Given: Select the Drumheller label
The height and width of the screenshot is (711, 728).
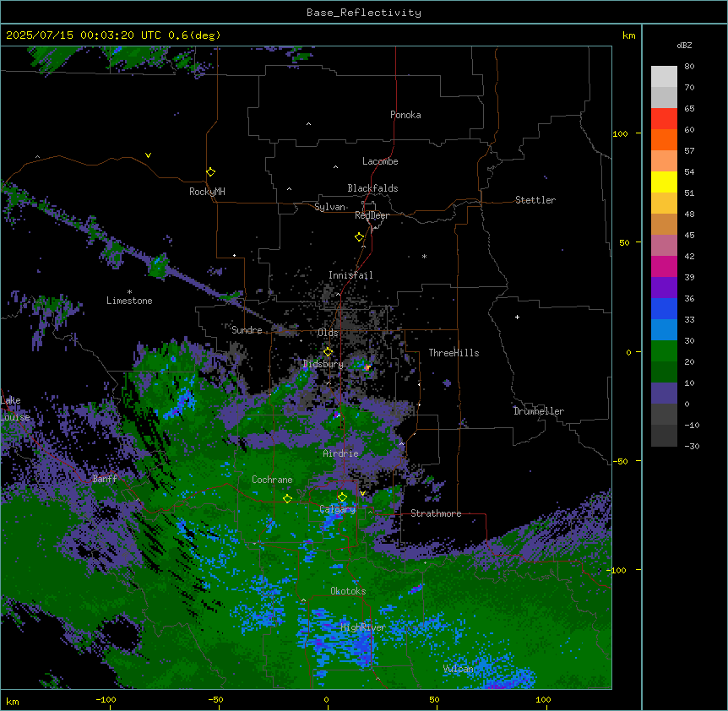Looking at the screenshot, I should (x=539, y=411).
